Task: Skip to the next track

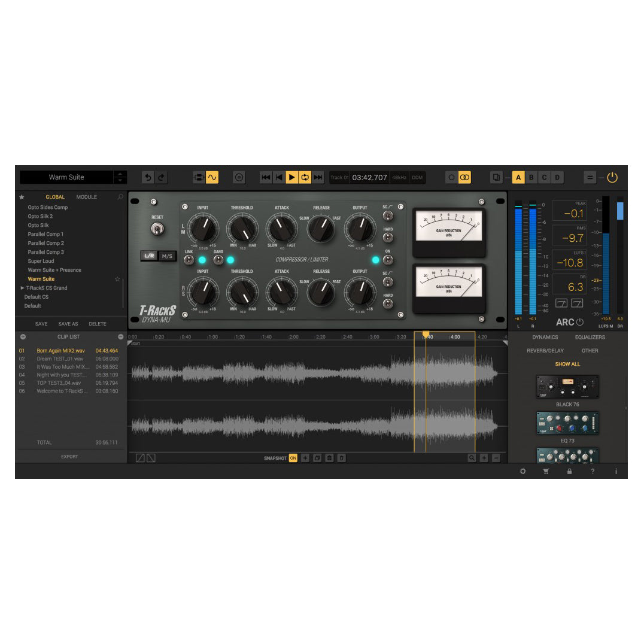Action: [318, 177]
